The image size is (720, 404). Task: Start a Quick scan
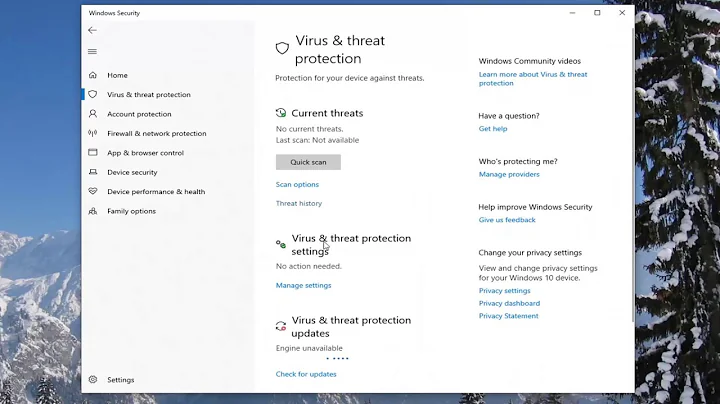pyautogui.click(x=308, y=162)
